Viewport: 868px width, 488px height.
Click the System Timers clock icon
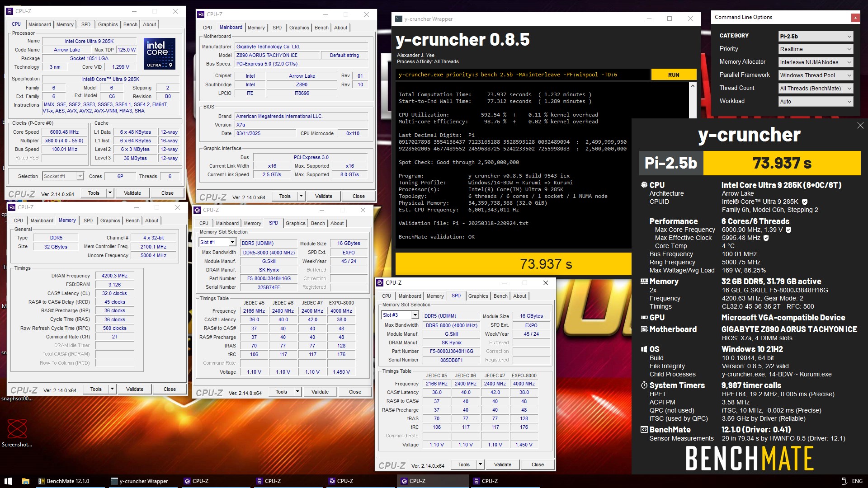[x=644, y=385]
